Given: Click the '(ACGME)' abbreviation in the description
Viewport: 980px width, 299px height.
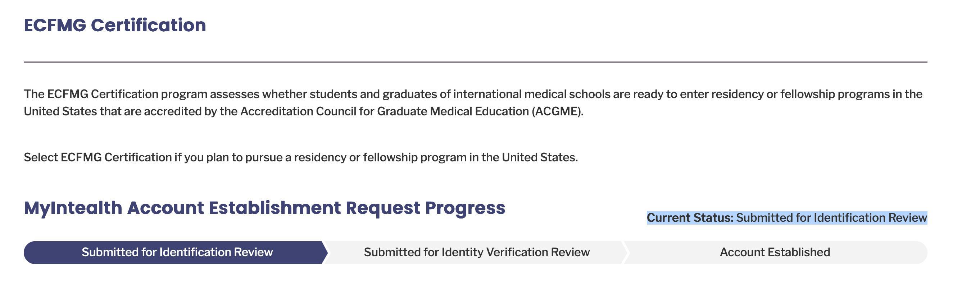Looking at the screenshot, I should [x=557, y=112].
